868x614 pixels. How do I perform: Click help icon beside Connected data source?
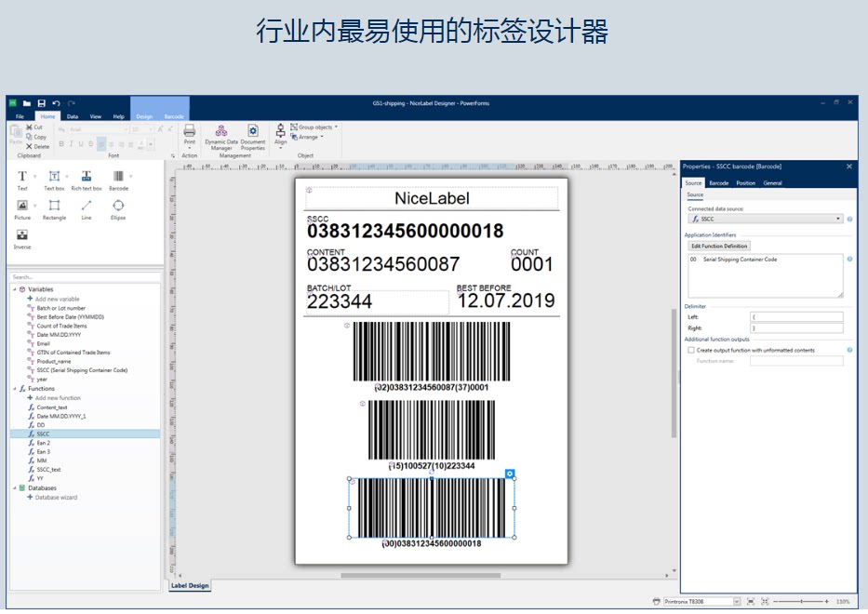click(849, 220)
